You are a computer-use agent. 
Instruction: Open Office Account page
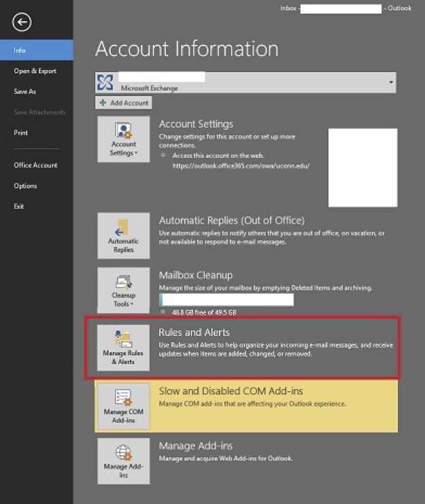coord(35,165)
